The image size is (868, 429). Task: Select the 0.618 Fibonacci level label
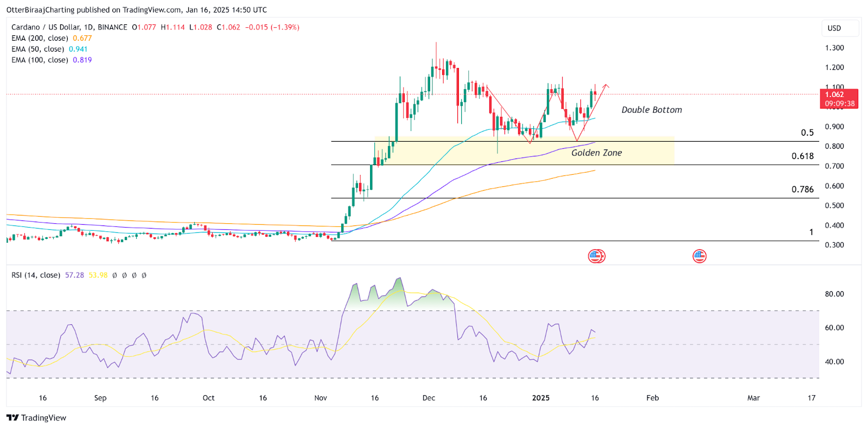pos(802,156)
